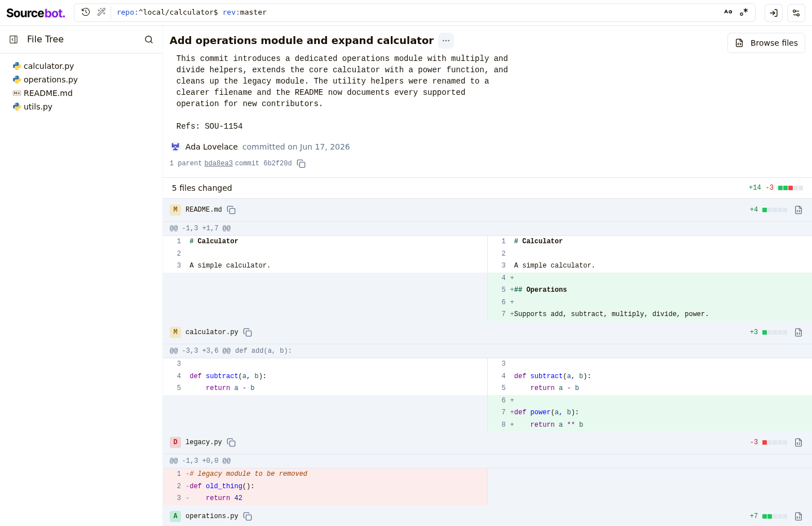
Task: Click the magic wand search assist icon
Action: tap(101, 12)
